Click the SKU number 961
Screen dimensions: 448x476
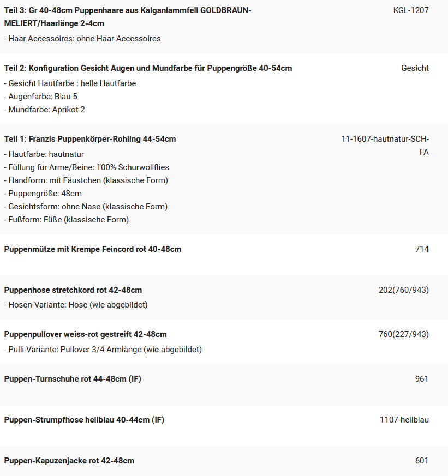[422, 379]
